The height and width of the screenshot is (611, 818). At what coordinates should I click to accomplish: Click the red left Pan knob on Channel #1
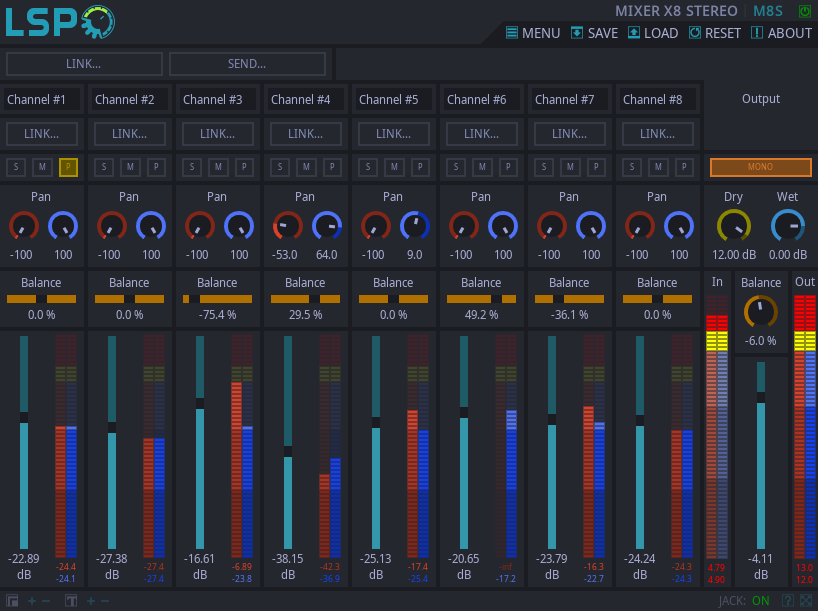coord(24,226)
